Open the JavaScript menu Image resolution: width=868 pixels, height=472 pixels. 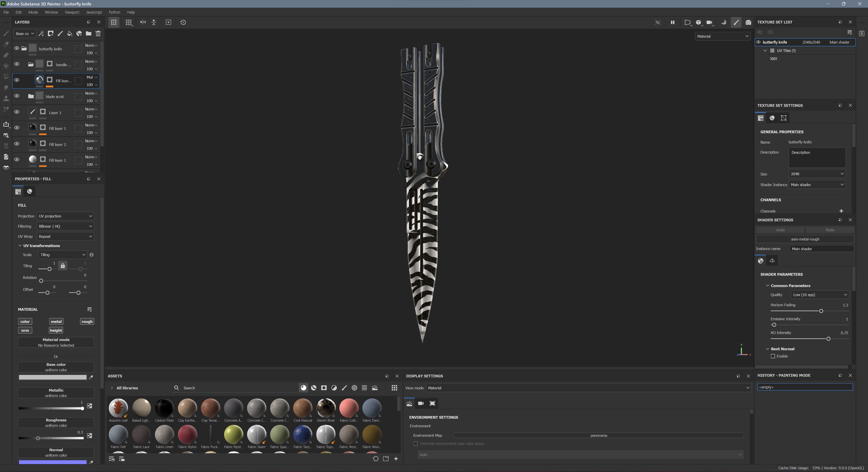tap(94, 12)
